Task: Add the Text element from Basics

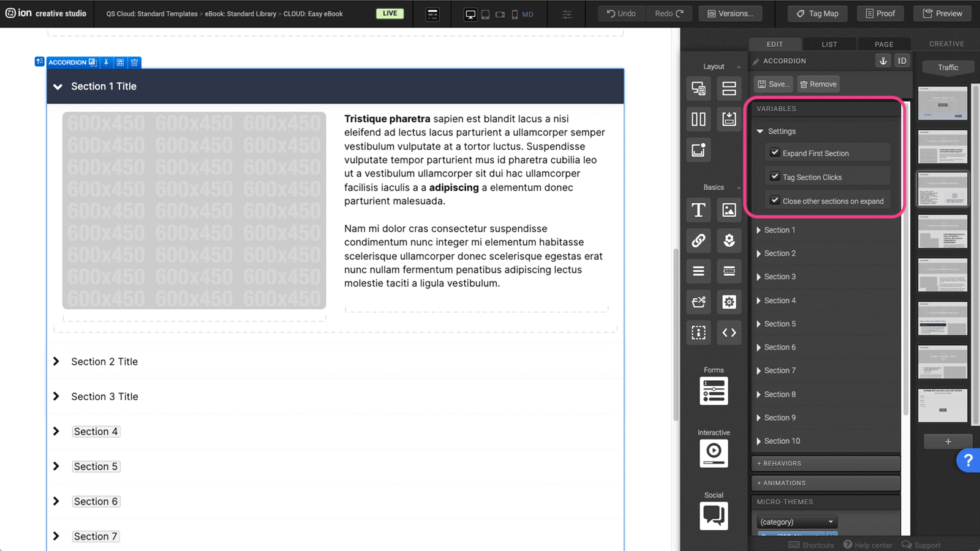Action: [x=698, y=210]
